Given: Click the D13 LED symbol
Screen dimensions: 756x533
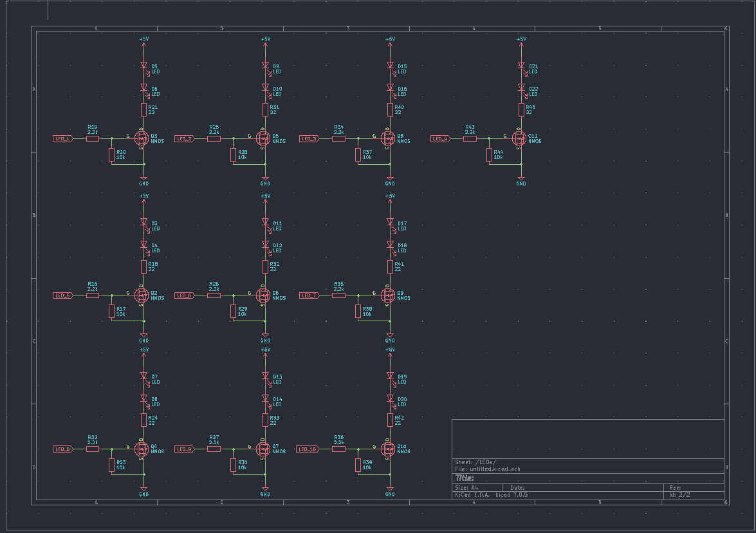Looking at the screenshot, I should [265, 376].
